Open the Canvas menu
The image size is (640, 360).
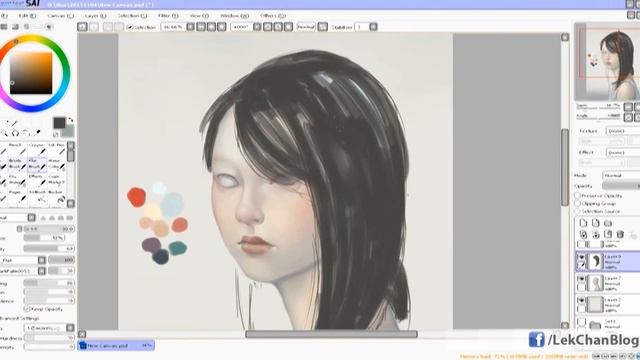(60, 16)
